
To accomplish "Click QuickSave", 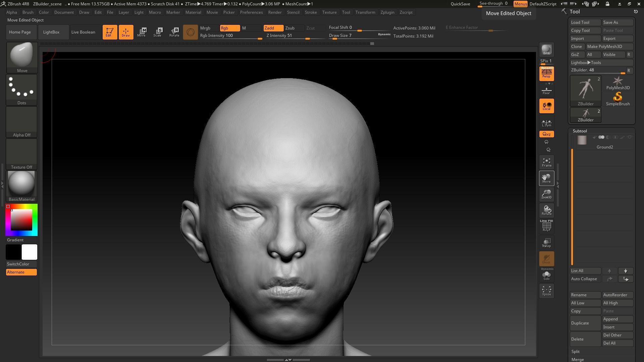I will pyautogui.click(x=460, y=4).
